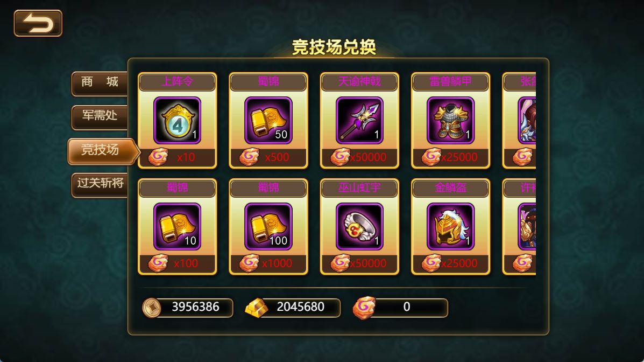644x362 pixels.
Task: Click the back arrow button
Action: point(38,24)
